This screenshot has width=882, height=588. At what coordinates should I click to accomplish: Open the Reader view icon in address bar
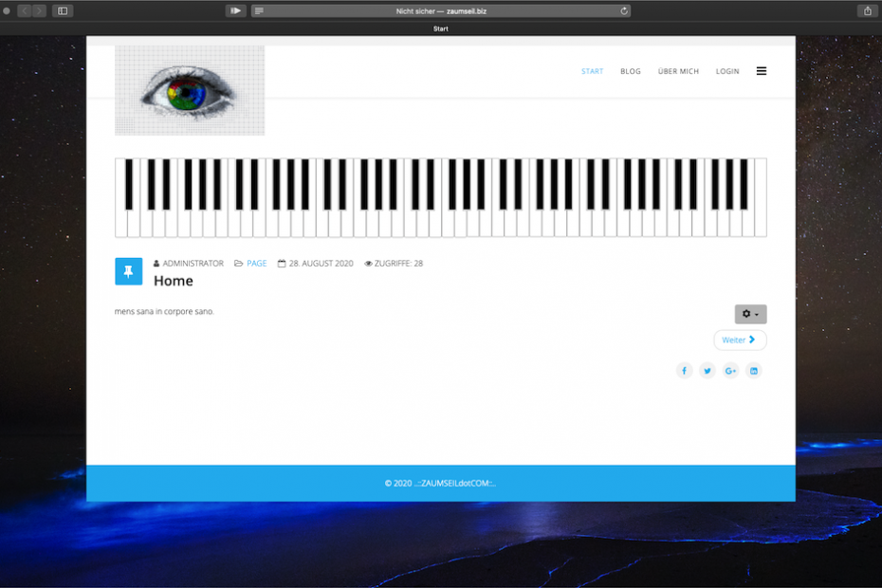pos(260,10)
